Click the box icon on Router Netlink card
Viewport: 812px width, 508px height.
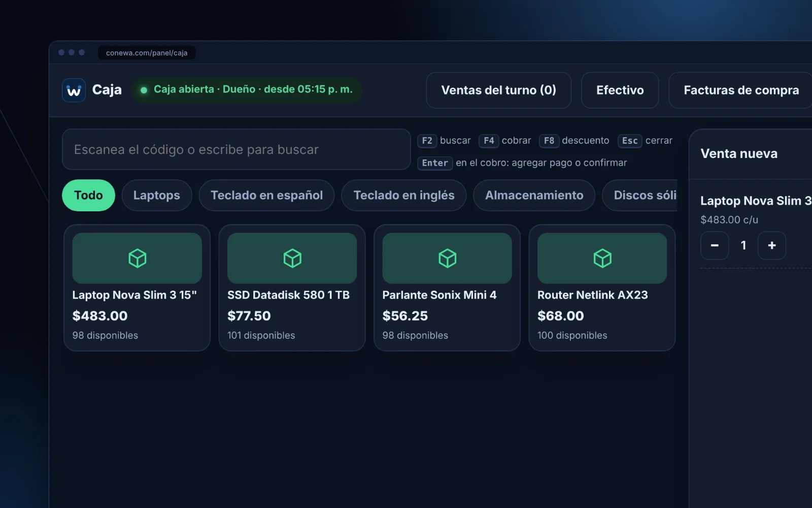coord(602,258)
